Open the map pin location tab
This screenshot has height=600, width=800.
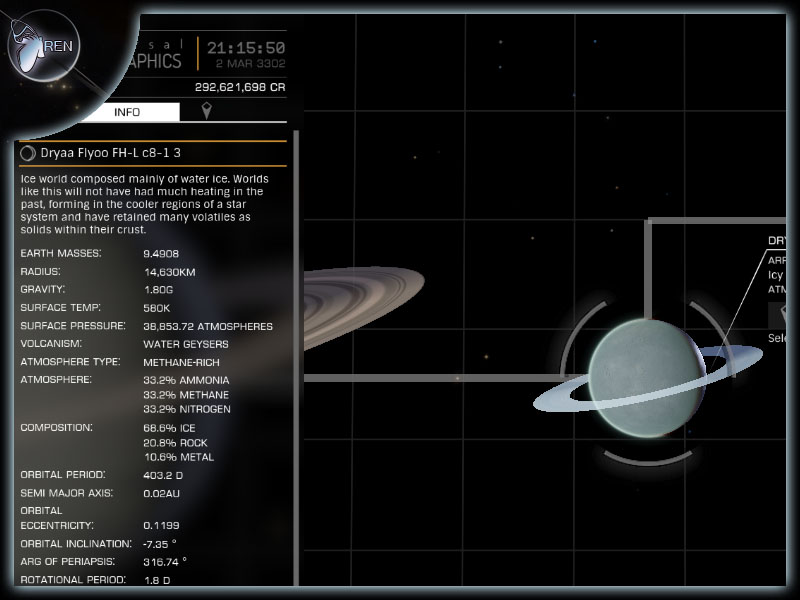point(206,111)
